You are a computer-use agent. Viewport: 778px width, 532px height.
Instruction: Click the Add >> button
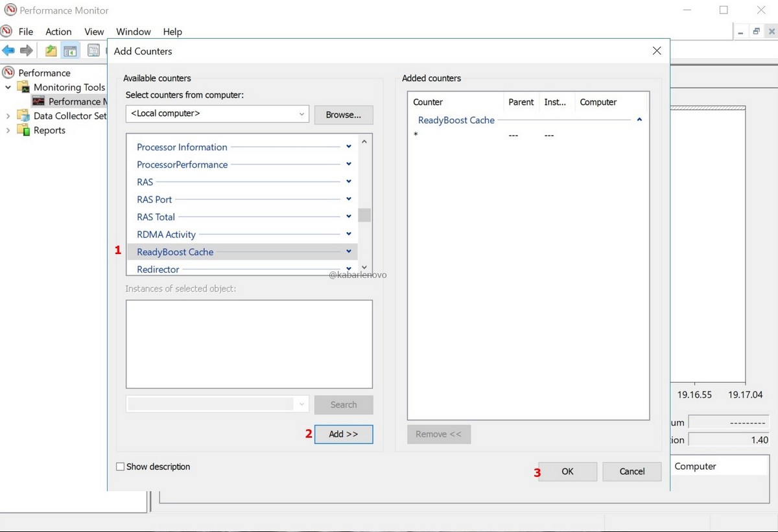pos(343,434)
